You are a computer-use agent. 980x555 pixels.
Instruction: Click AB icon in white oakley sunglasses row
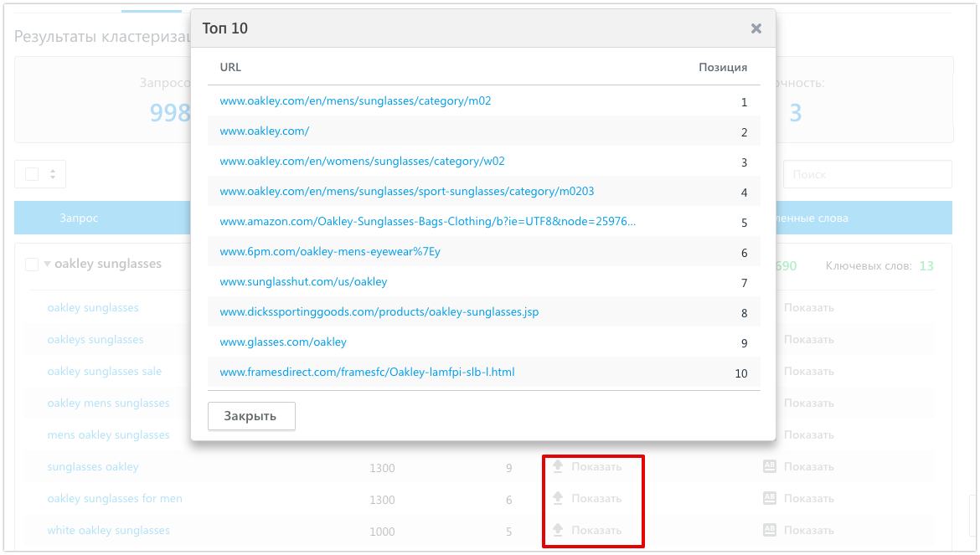[771, 531]
